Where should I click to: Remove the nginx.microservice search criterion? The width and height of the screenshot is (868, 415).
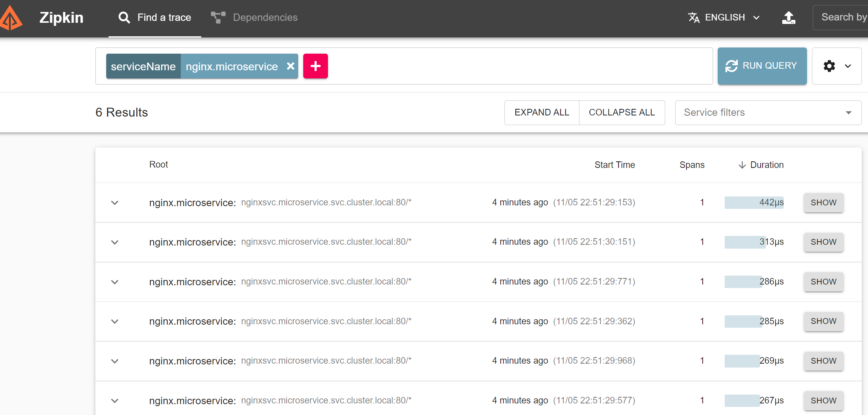coord(290,66)
